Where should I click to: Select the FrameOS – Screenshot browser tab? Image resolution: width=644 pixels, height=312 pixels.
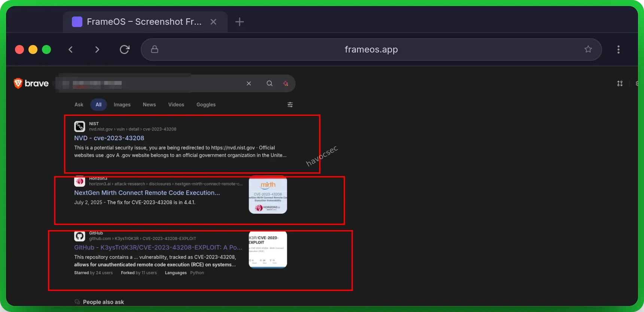(x=145, y=22)
